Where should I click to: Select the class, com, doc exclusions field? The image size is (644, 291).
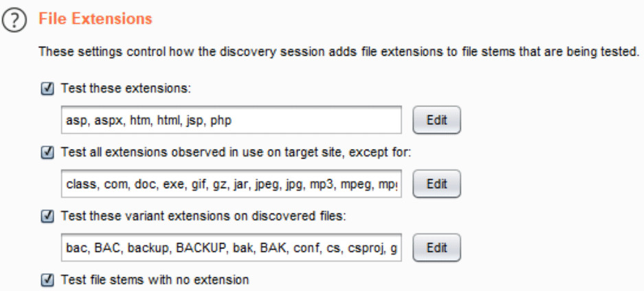[232, 184]
